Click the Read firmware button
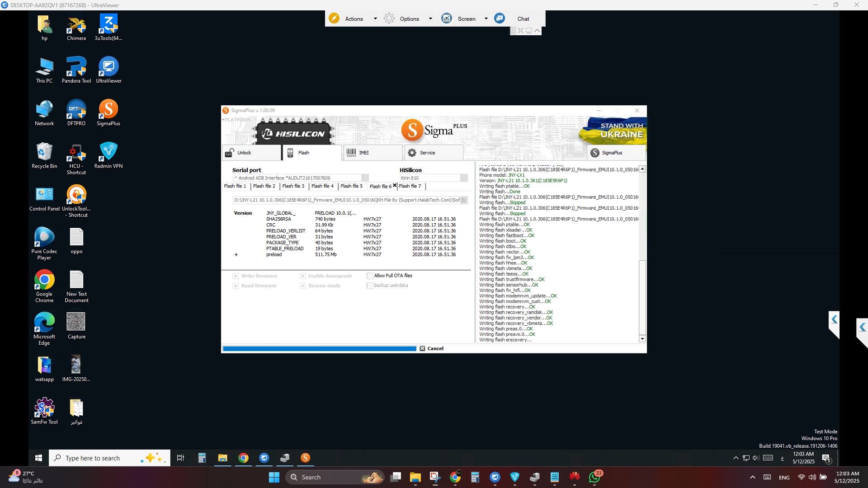Image resolution: width=868 pixels, height=488 pixels. pyautogui.click(x=255, y=286)
